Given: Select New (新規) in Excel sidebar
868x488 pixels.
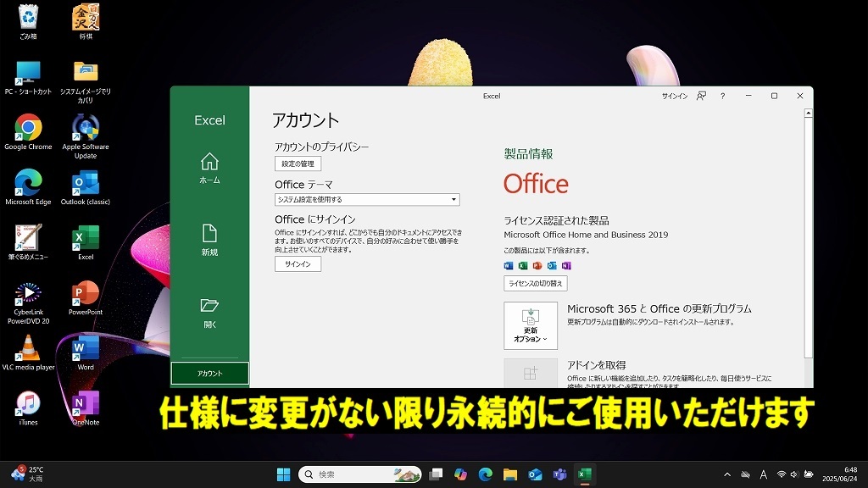Looking at the screenshot, I should point(210,240).
